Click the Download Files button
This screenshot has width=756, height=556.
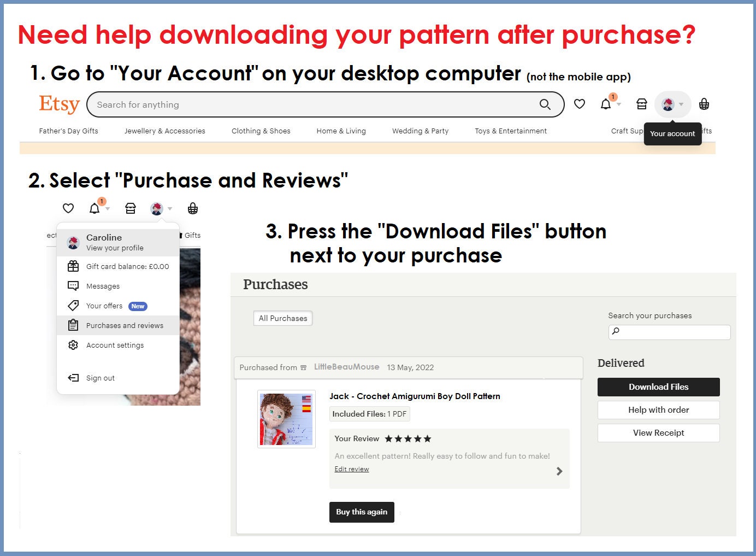(658, 387)
